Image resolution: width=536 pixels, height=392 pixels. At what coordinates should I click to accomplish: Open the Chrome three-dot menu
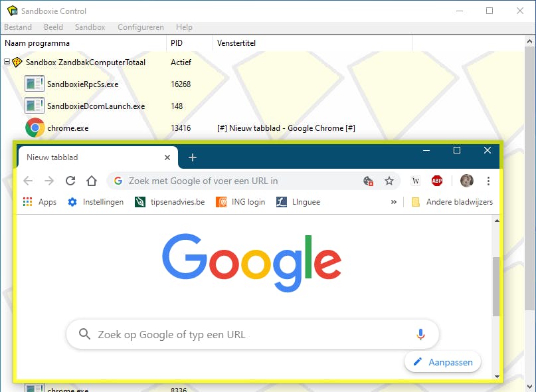pos(488,181)
